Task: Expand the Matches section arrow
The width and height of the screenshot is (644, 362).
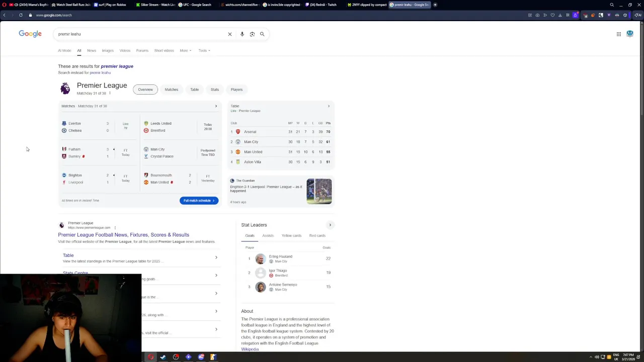Action: [x=216, y=106]
